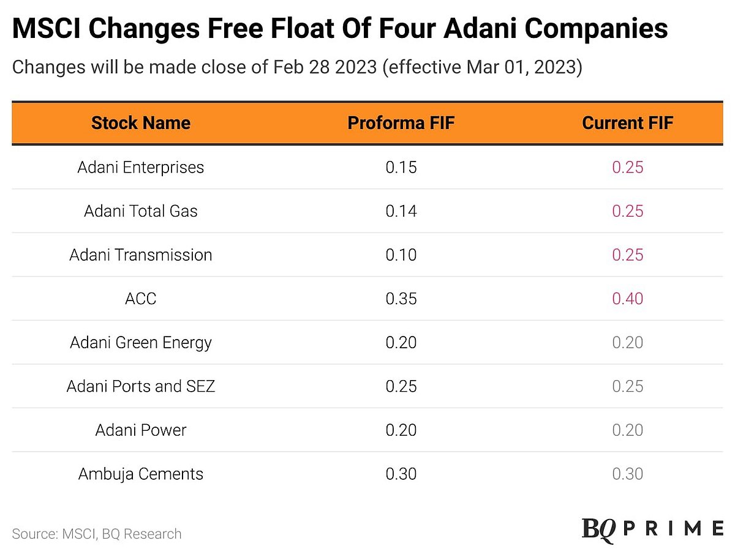Click Adani Transmission's Proforma FIF value 0.10
The image size is (735, 560).
401,255
